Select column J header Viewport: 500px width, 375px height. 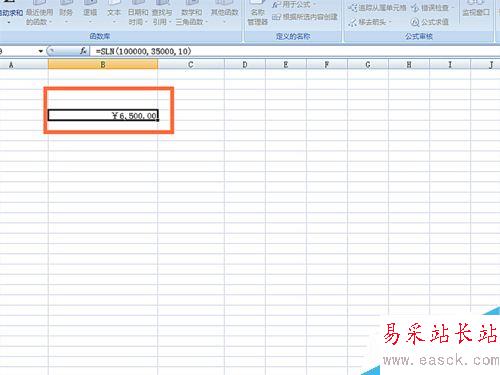click(x=485, y=65)
